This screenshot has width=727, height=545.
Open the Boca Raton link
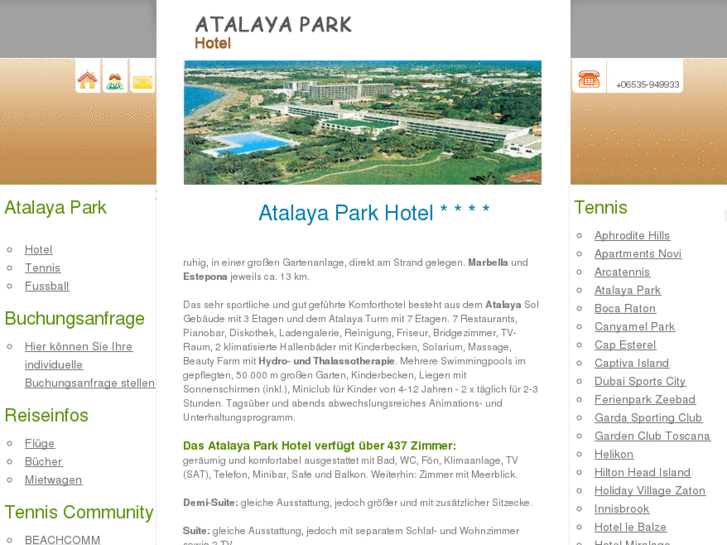[x=625, y=308]
